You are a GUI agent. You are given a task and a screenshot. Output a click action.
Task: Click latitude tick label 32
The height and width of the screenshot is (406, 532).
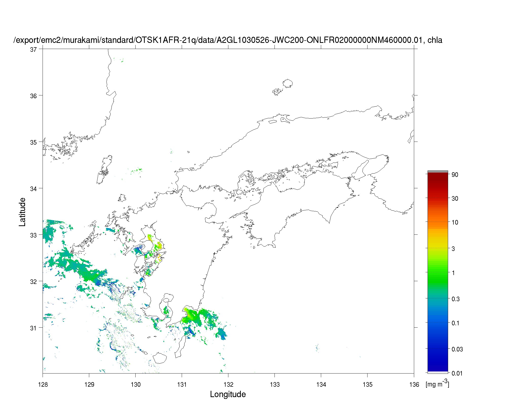coord(33,282)
